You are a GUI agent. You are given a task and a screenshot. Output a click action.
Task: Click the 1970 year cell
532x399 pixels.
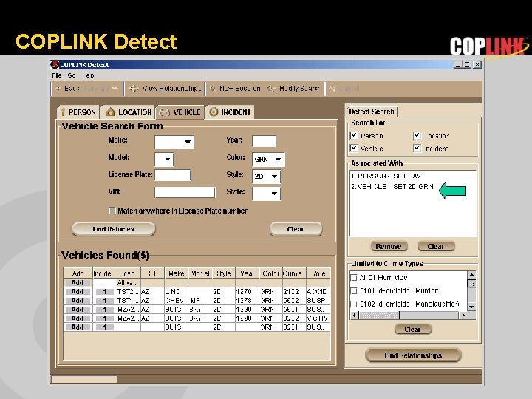[x=248, y=291]
